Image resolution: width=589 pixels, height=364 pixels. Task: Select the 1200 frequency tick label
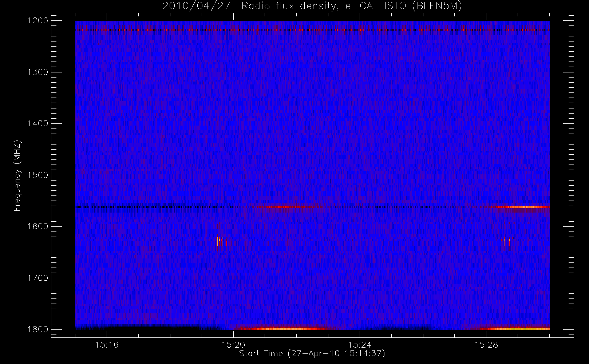(38, 21)
